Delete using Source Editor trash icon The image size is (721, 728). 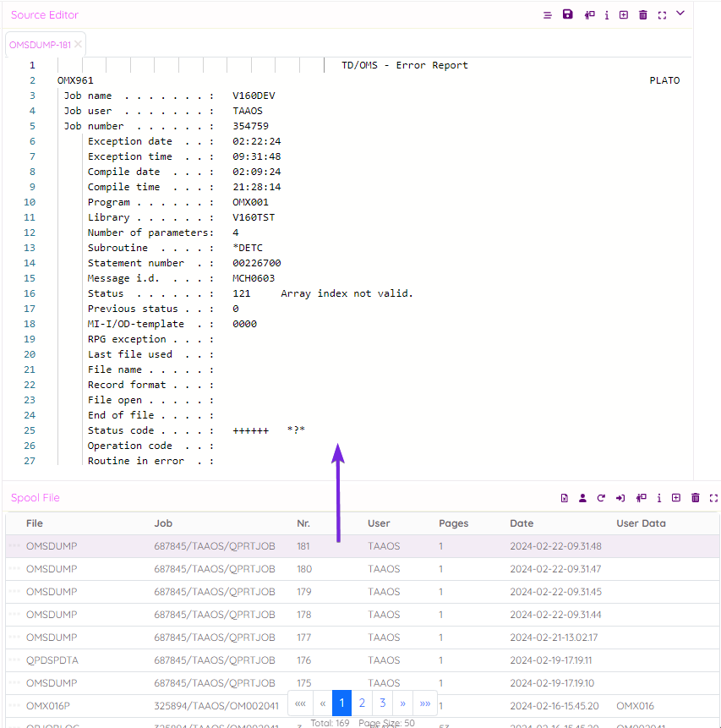coord(643,15)
